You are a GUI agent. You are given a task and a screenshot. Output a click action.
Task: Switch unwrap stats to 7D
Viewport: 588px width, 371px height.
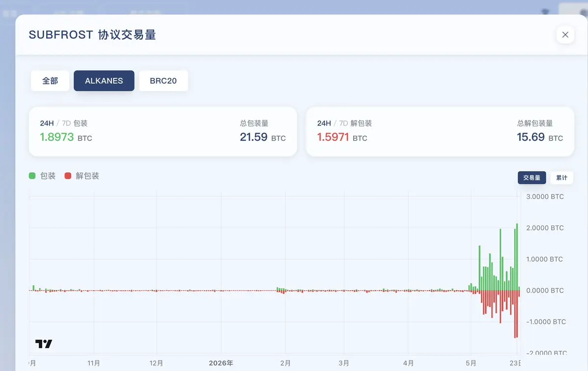[343, 123]
